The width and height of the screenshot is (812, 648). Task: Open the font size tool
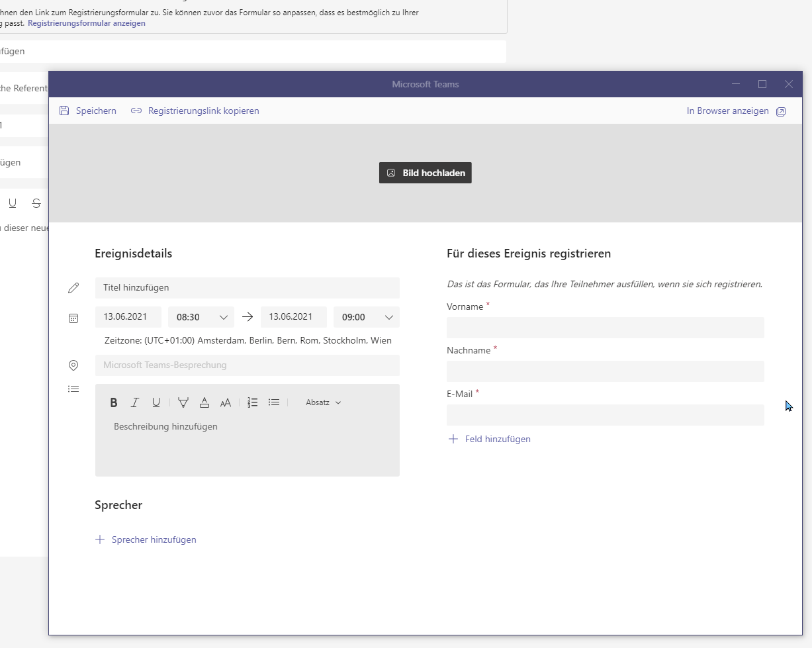pyautogui.click(x=226, y=402)
